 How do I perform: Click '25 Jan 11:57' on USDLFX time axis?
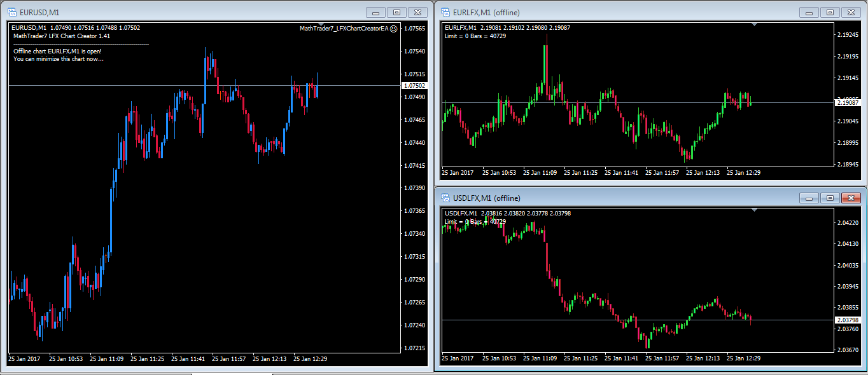pos(662,358)
